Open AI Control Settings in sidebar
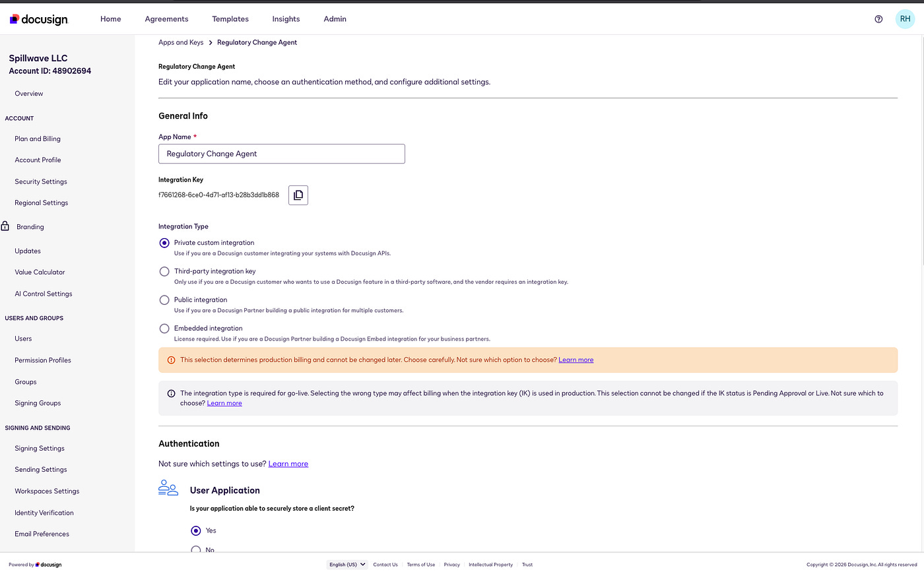The height and width of the screenshot is (572, 924). tap(44, 294)
